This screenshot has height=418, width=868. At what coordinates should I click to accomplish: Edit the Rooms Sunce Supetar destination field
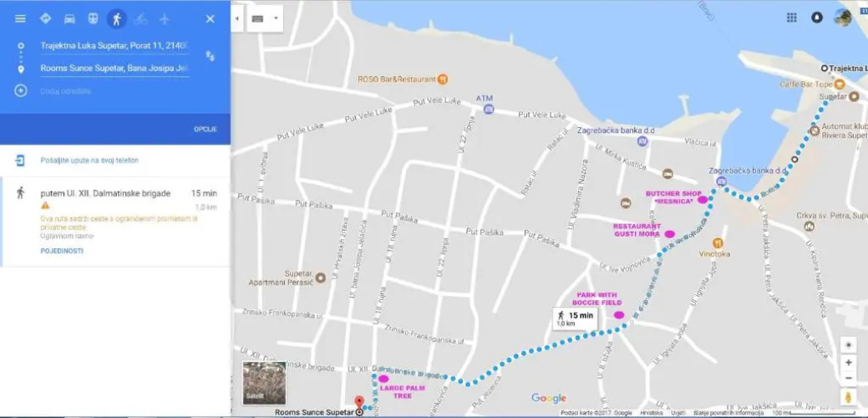click(x=114, y=69)
